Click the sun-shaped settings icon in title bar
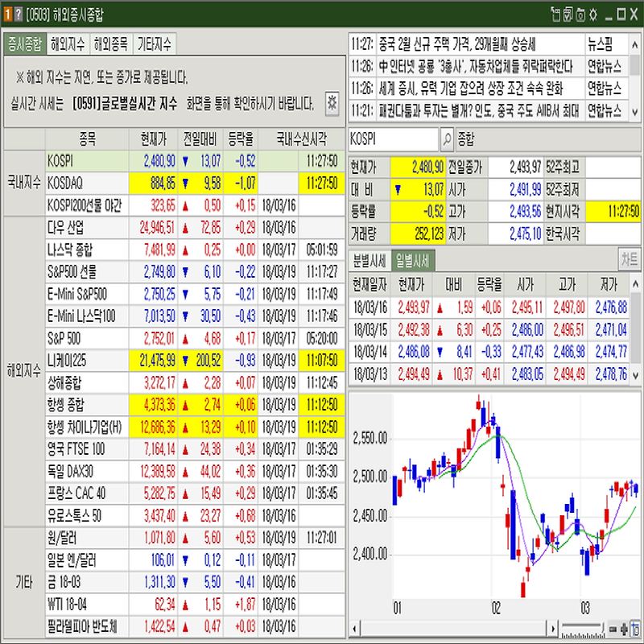Viewport: 644px width, 644px height. click(x=593, y=14)
